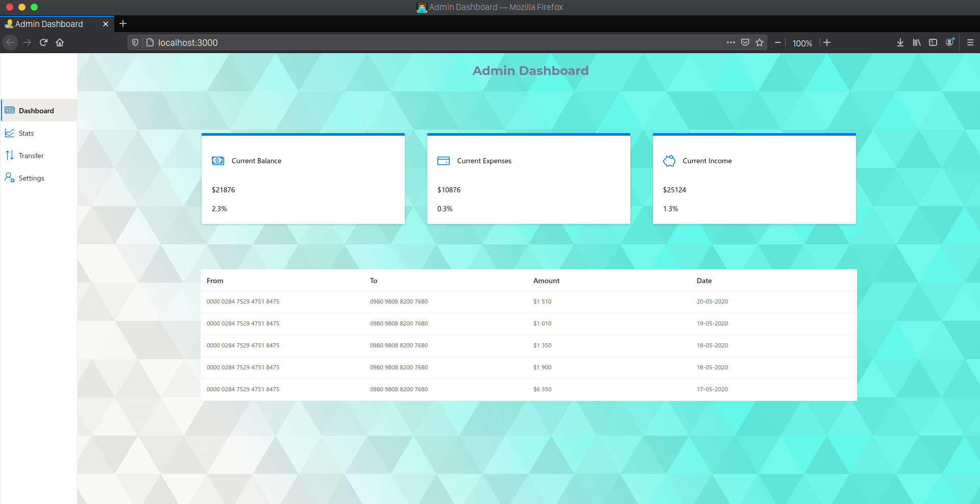Open a new browser tab
Viewport: 980px width, 504px height.
click(122, 23)
